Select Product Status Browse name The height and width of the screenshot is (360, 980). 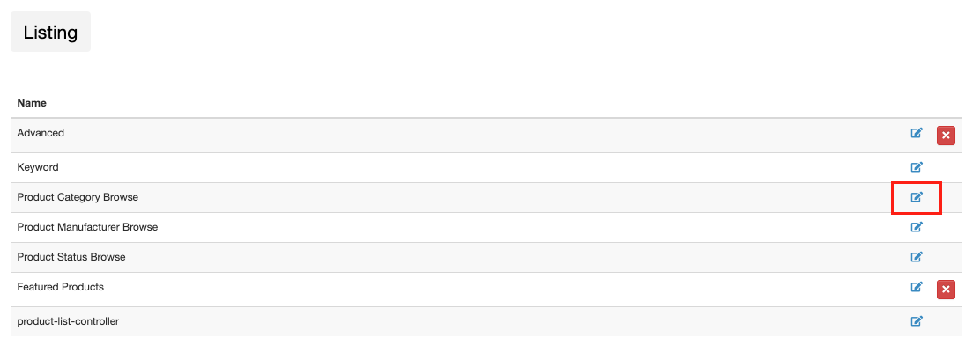71,257
